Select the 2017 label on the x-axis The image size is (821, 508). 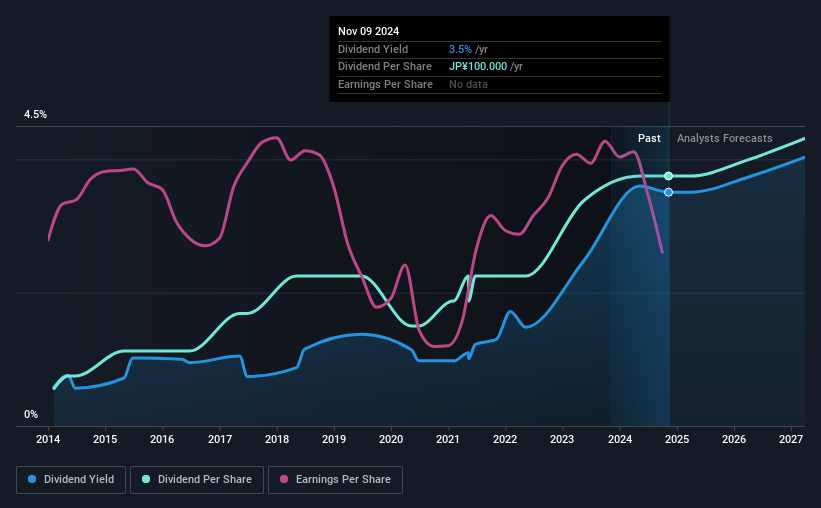tap(220, 439)
